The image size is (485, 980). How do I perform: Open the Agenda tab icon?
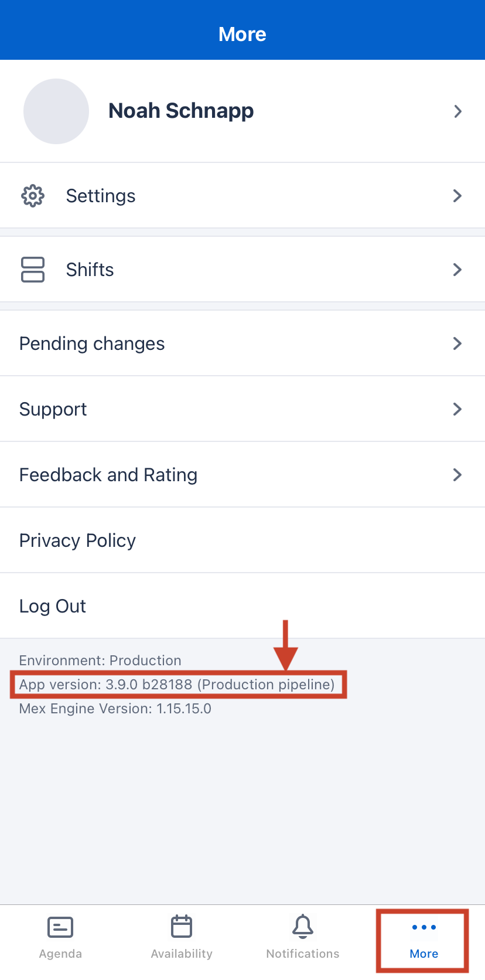pyautogui.click(x=60, y=927)
